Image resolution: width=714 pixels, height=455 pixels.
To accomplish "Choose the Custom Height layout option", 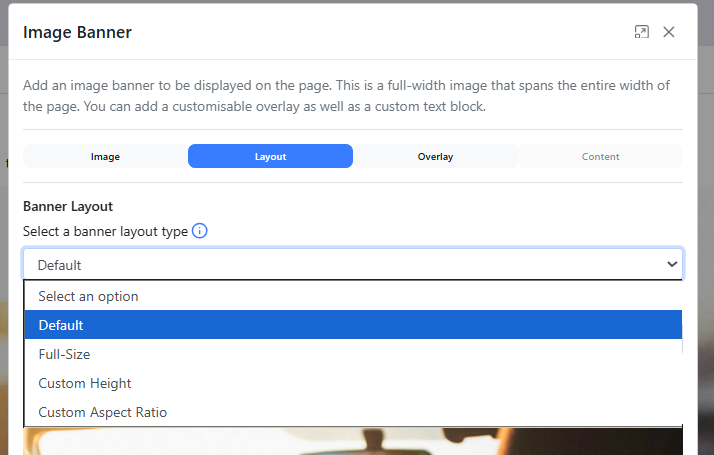I will coord(85,383).
